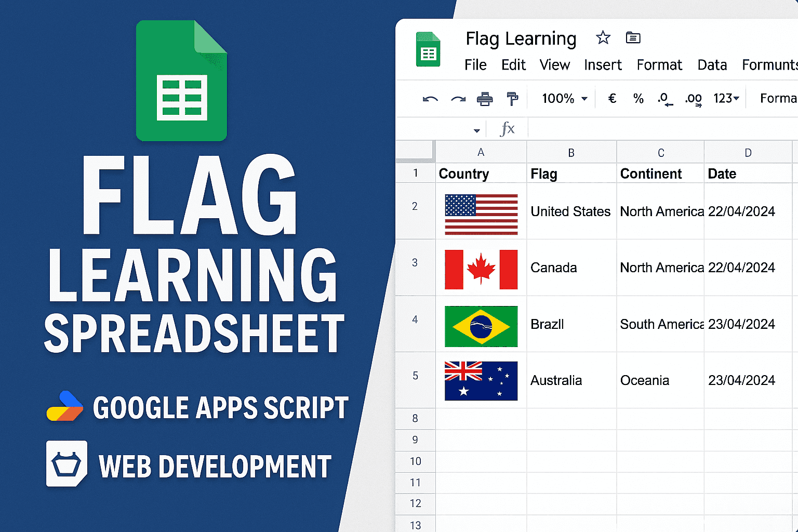Click the redo arrow icon
This screenshot has width=798, height=532.
458,99
